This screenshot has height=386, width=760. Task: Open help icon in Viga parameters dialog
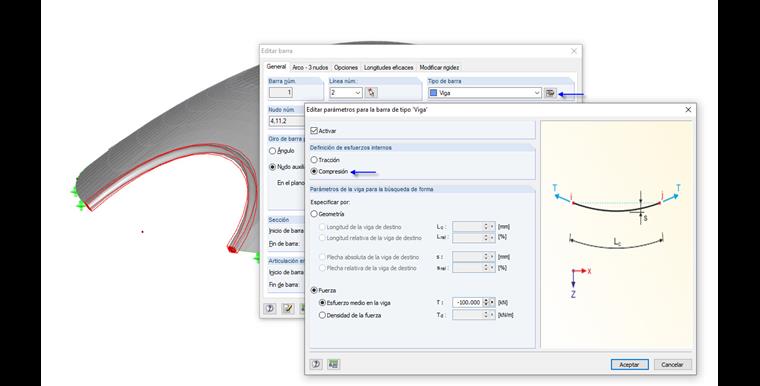point(316,364)
